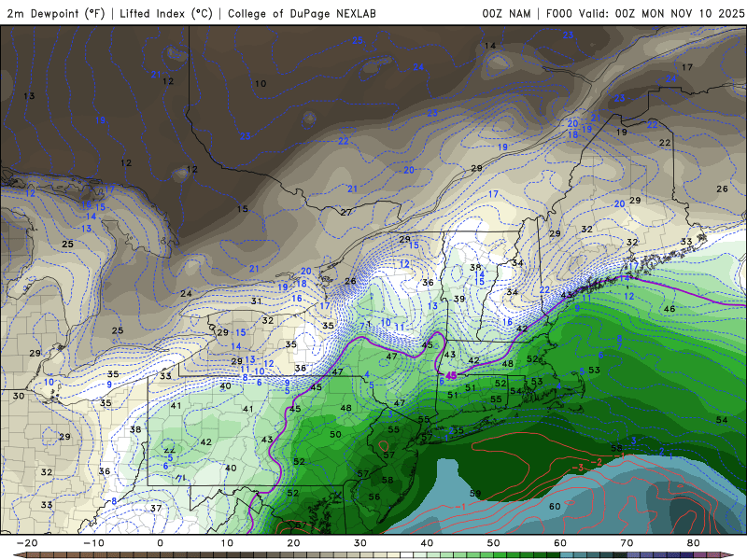Click the black '30' dewpoint value
This screenshot has width=747, height=560.
point(18,396)
